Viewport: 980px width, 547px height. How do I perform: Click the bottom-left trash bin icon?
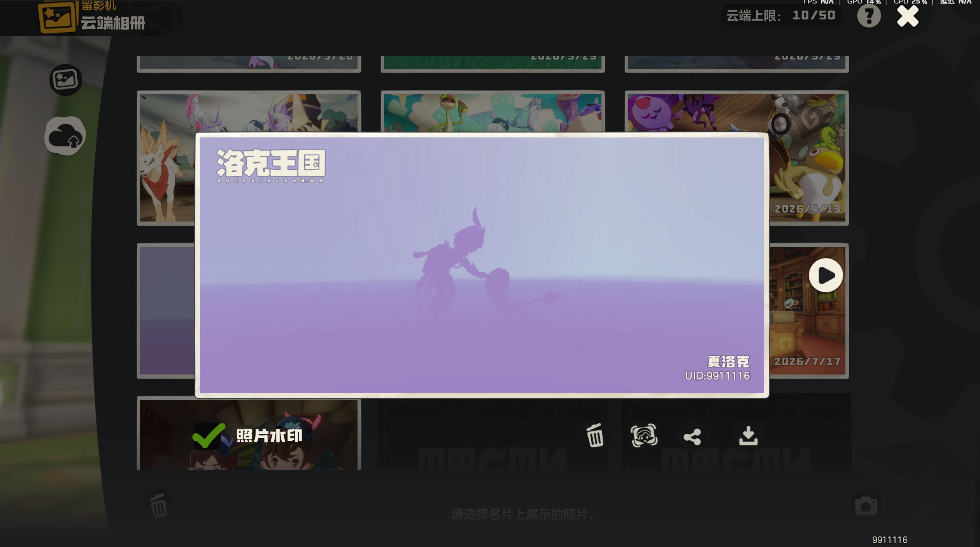pos(159,506)
